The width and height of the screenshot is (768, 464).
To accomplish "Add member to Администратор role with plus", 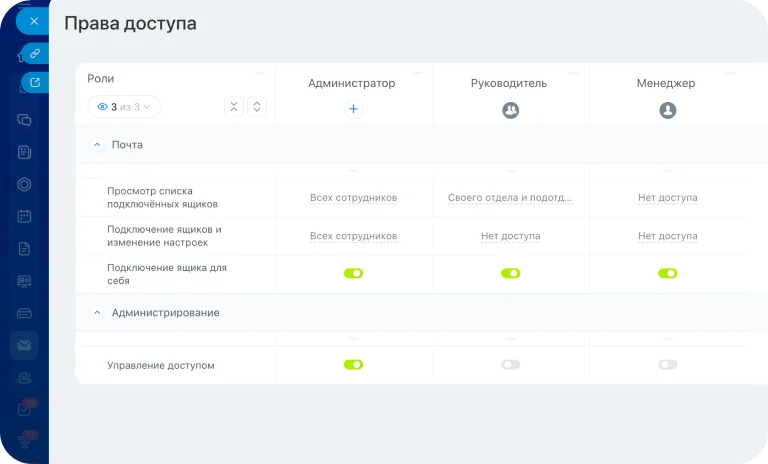I will tap(353, 109).
